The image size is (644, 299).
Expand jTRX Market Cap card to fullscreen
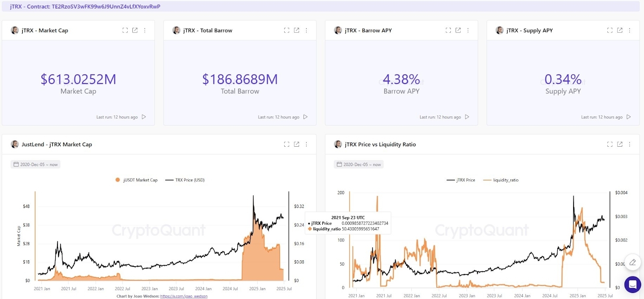[x=125, y=30]
